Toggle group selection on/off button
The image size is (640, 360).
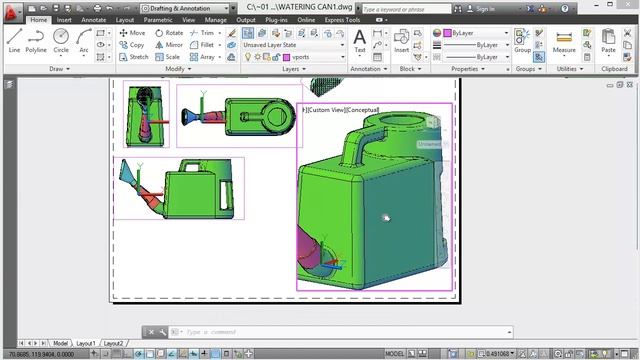[539, 57]
